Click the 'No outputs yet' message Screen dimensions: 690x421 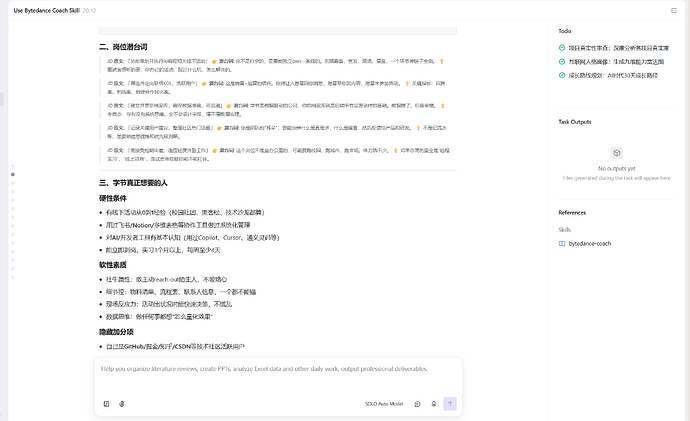click(617, 168)
